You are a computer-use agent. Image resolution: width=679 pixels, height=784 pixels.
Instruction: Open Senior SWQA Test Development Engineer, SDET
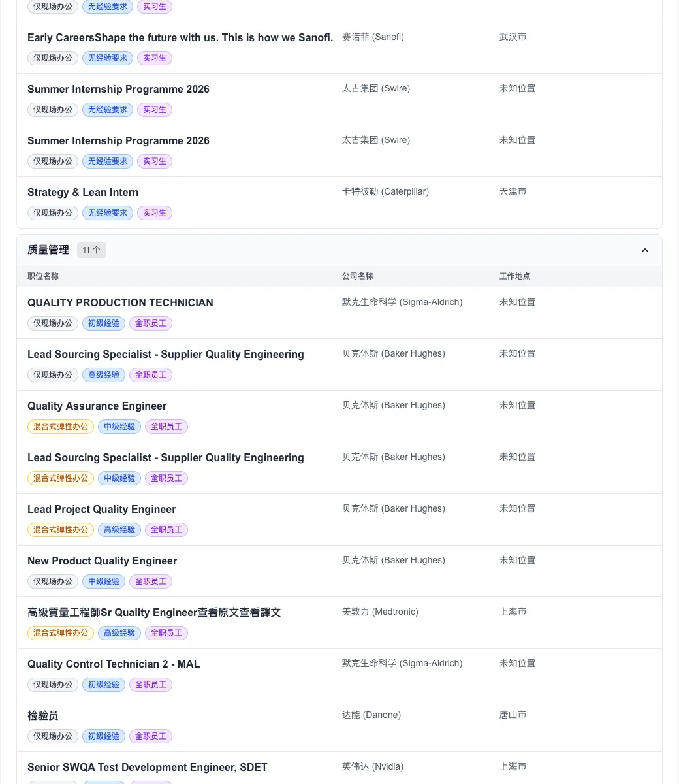tap(148, 768)
